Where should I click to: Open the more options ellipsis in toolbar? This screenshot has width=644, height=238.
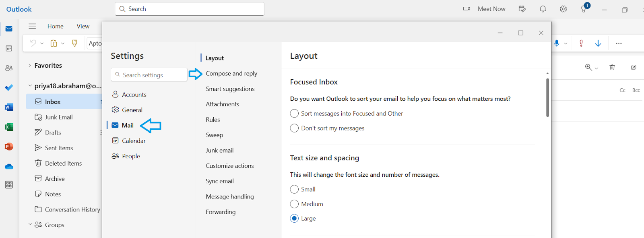pos(619,43)
